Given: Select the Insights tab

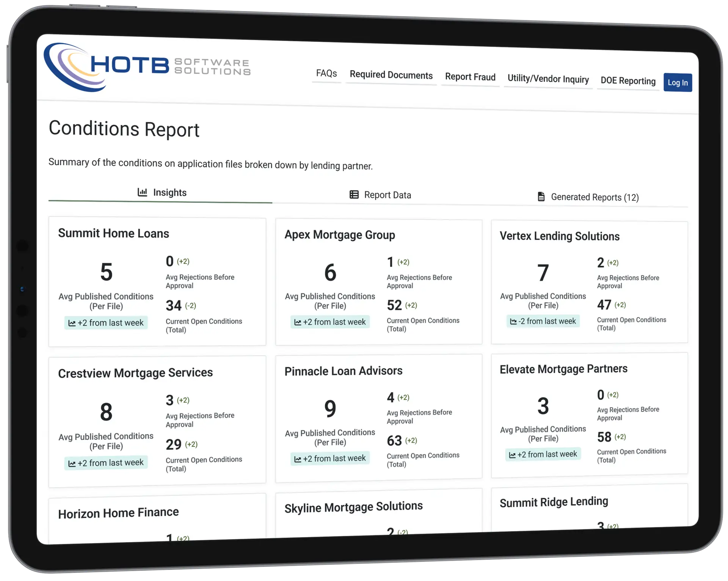Looking at the screenshot, I should click(162, 192).
